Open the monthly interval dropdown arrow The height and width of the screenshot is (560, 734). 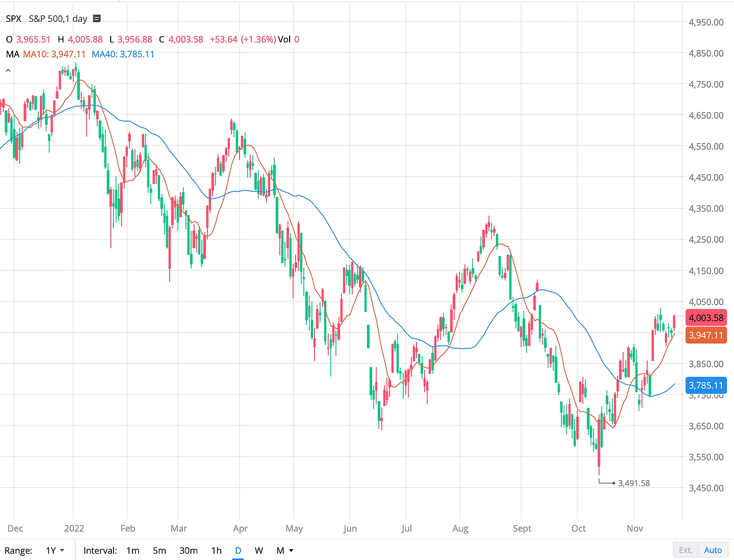(x=290, y=550)
